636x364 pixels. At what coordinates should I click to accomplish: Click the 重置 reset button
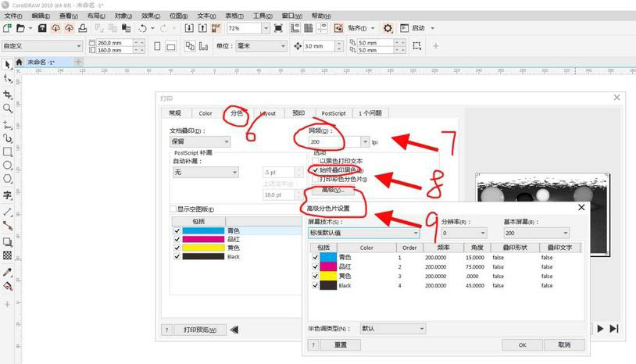coord(341,345)
